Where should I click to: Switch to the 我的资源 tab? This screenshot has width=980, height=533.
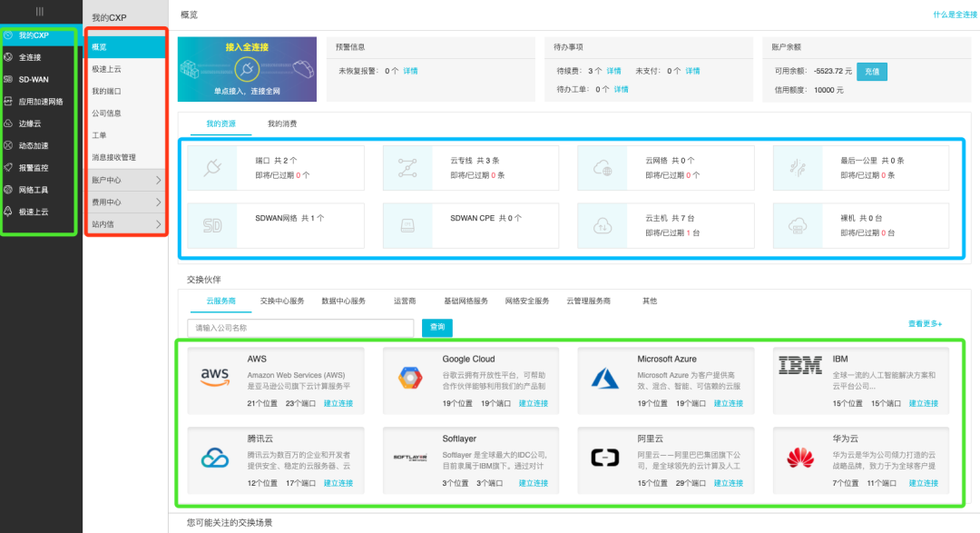pos(220,123)
